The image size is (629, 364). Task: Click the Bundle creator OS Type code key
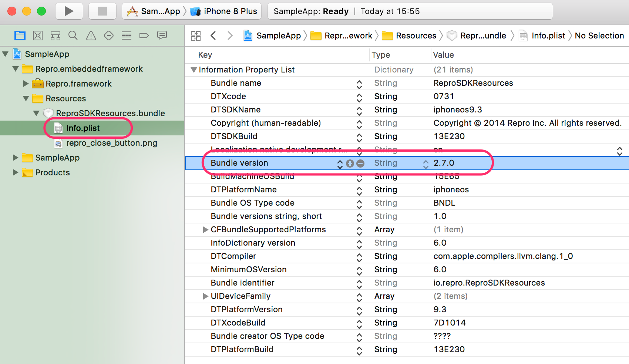click(x=268, y=336)
